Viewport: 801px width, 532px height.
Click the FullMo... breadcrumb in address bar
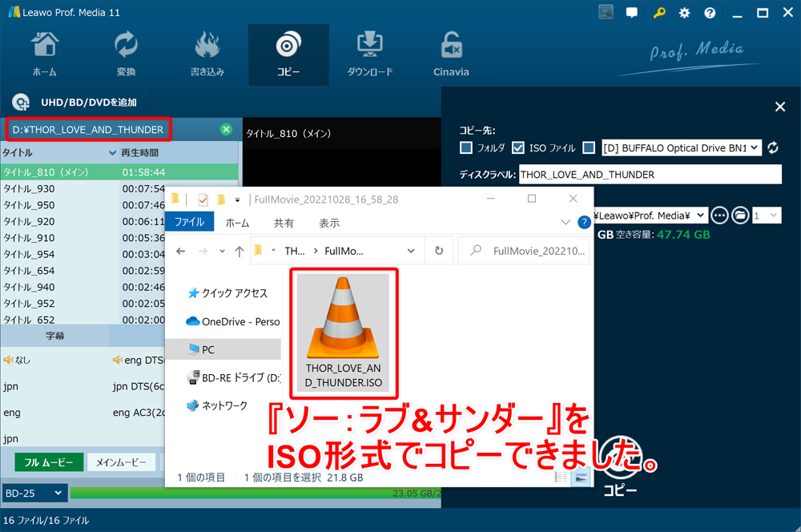(344, 251)
